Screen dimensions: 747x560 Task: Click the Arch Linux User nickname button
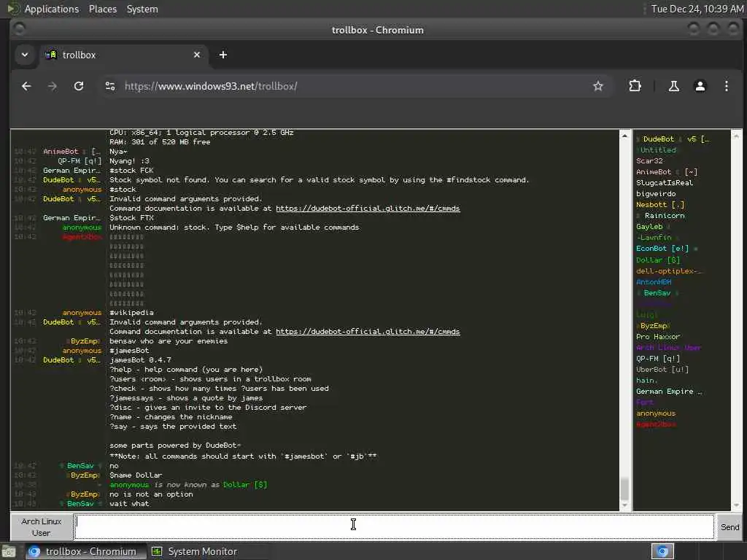[x=42, y=527]
